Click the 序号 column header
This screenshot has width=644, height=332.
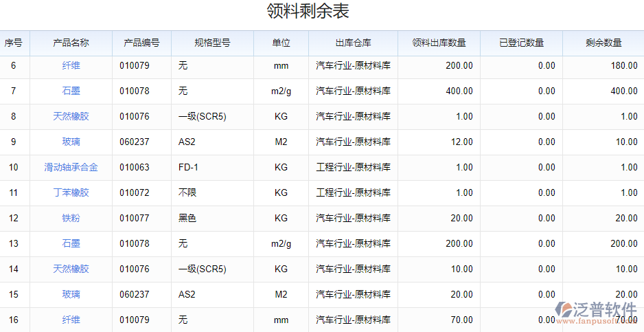click(14, 43)
